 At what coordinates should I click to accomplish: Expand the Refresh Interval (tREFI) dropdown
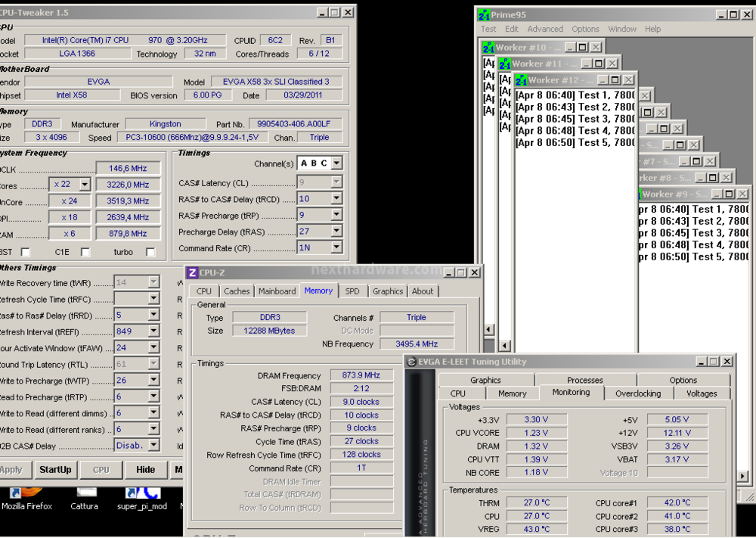[x=153, y=331]
